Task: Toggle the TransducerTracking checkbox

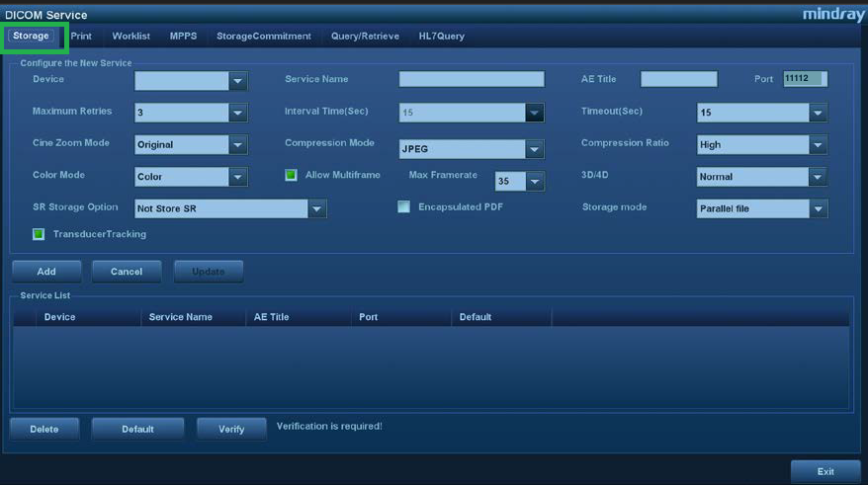Action: (x=39, y=234)
